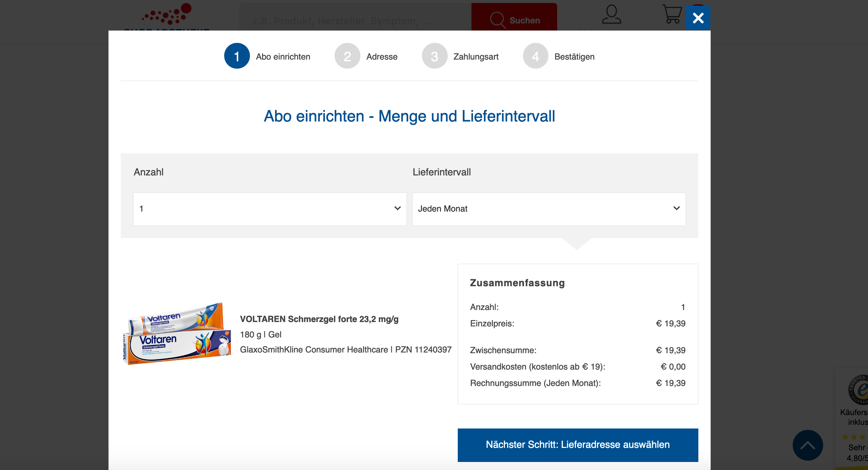Image resolution: width=868 pixels, height=470 pixels.
Task: Click the scroll-to-top arrow circle
Action: 807,445
